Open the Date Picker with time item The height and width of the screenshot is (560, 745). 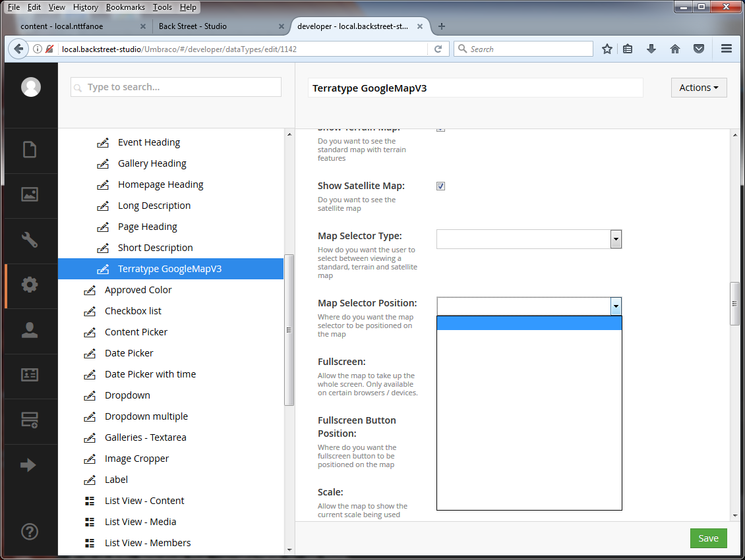(150, 374)
